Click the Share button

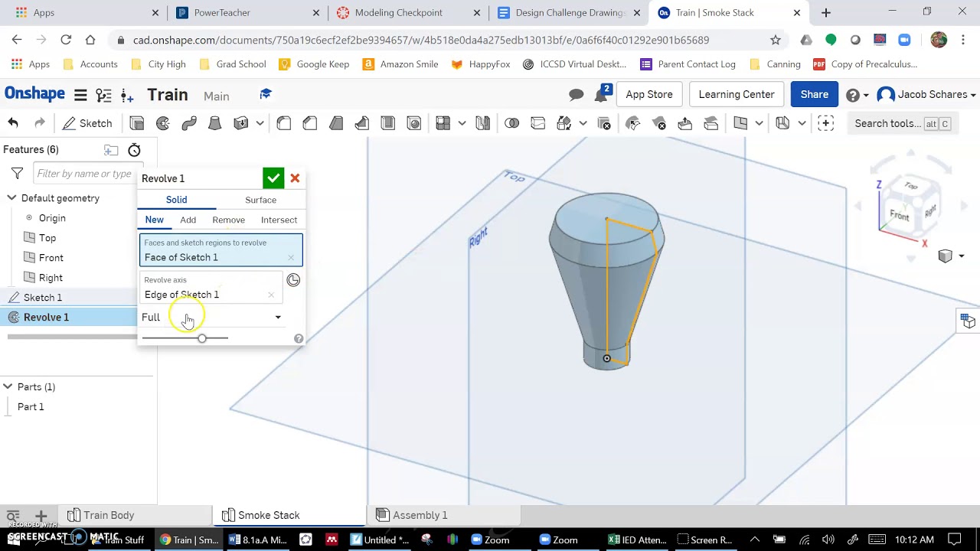tap(815, 94)
